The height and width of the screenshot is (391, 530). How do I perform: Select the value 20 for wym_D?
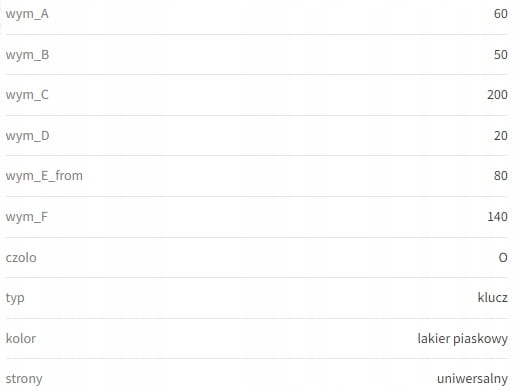(501, 136)
